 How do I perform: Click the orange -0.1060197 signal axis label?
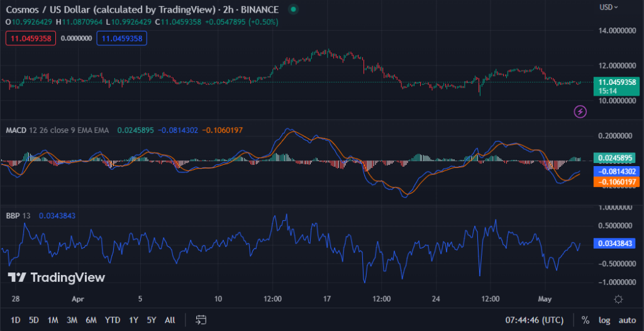click(616, 182)
